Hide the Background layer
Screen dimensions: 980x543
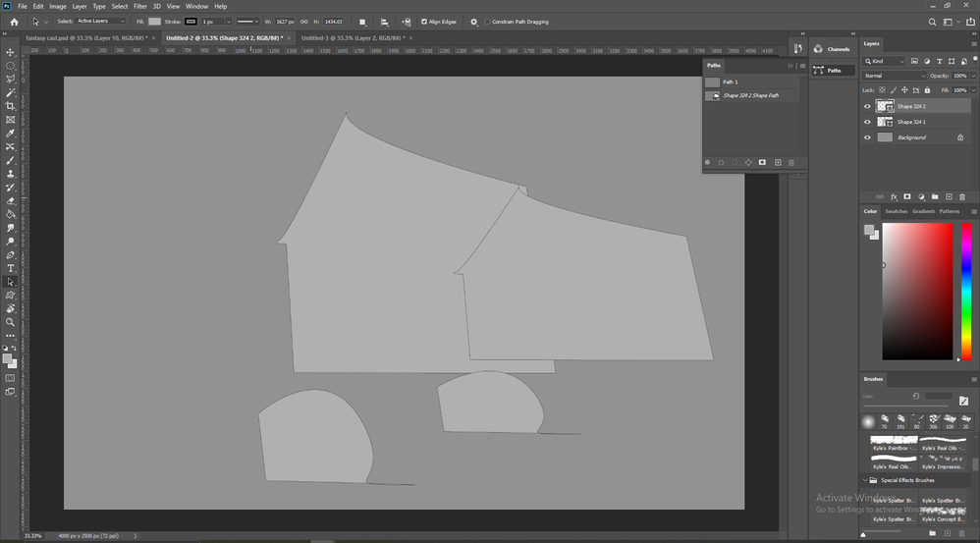point(867,137)
